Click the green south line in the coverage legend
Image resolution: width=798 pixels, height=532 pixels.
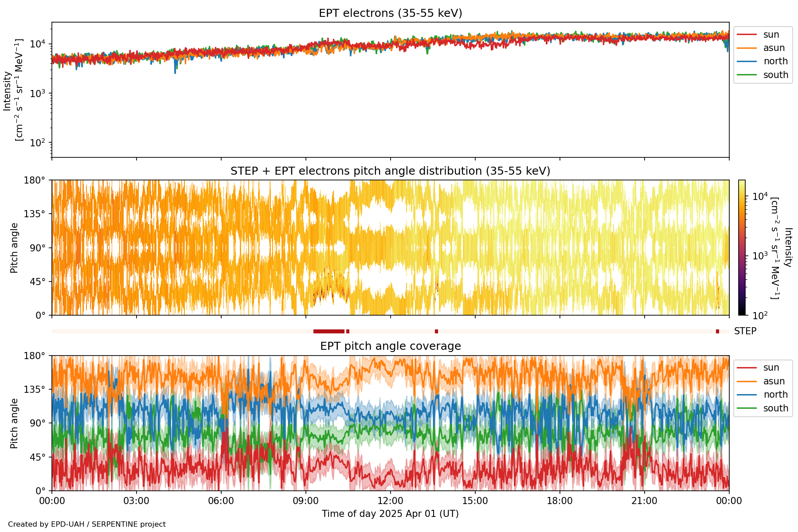point(747,408)
